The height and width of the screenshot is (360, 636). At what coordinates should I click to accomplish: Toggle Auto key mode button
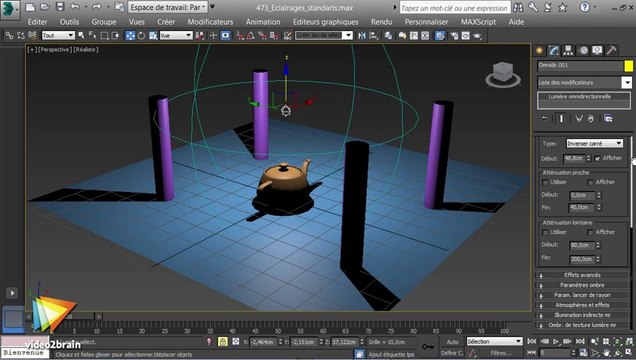(452, 342)
